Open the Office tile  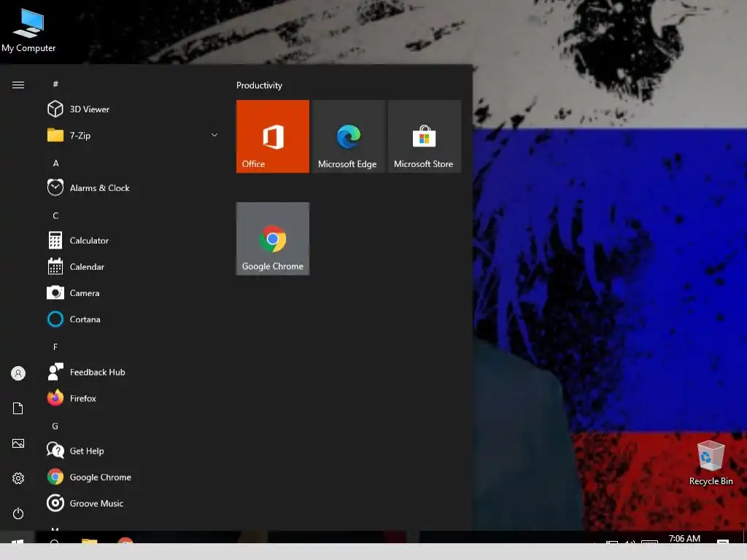coord(273,136)
